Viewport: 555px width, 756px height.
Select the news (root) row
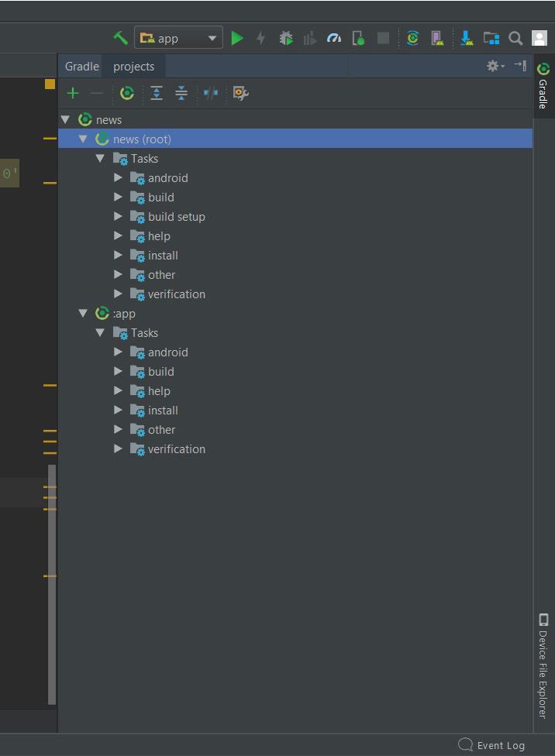pos(295,139)
